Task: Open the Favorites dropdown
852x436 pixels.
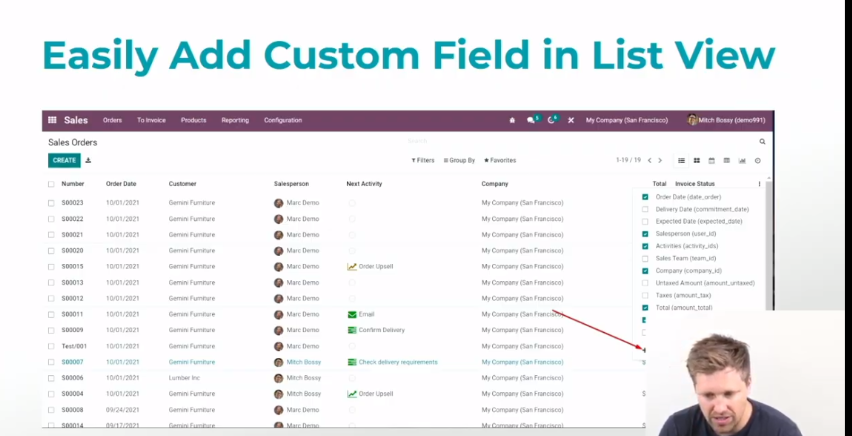Action: [500, 160]
